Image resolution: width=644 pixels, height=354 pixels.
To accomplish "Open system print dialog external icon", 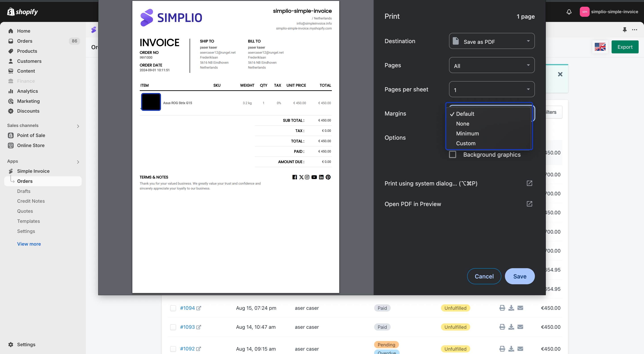I will [x=529, y=183].
